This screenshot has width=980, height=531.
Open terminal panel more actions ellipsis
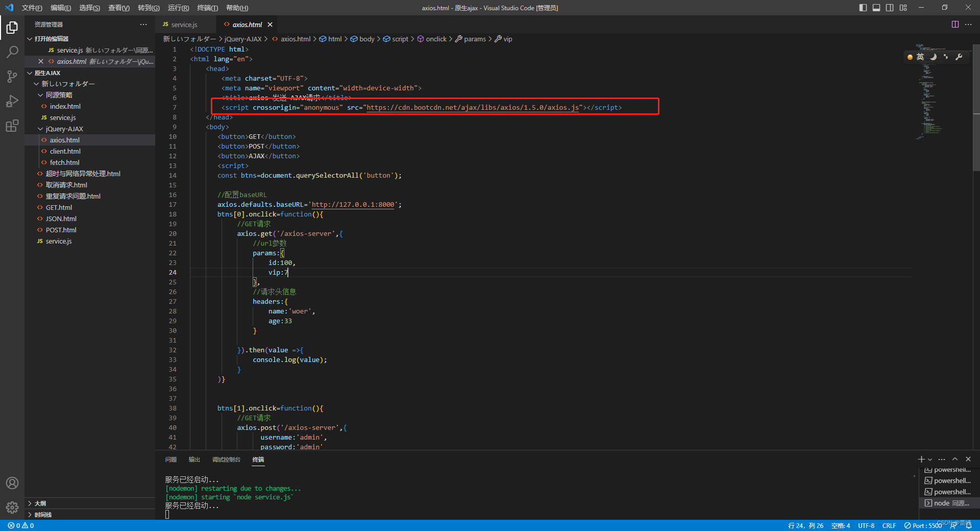coord(942,459)
